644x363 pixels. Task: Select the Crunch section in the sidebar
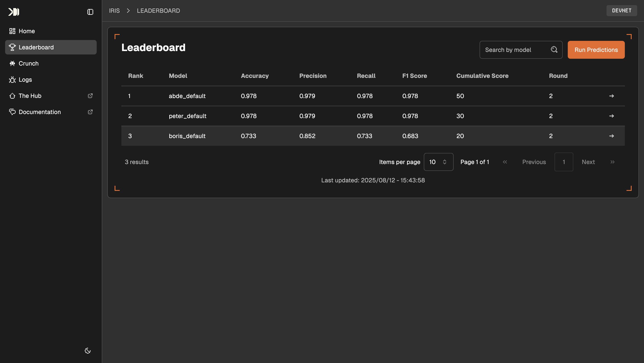(x=28, y=63)
